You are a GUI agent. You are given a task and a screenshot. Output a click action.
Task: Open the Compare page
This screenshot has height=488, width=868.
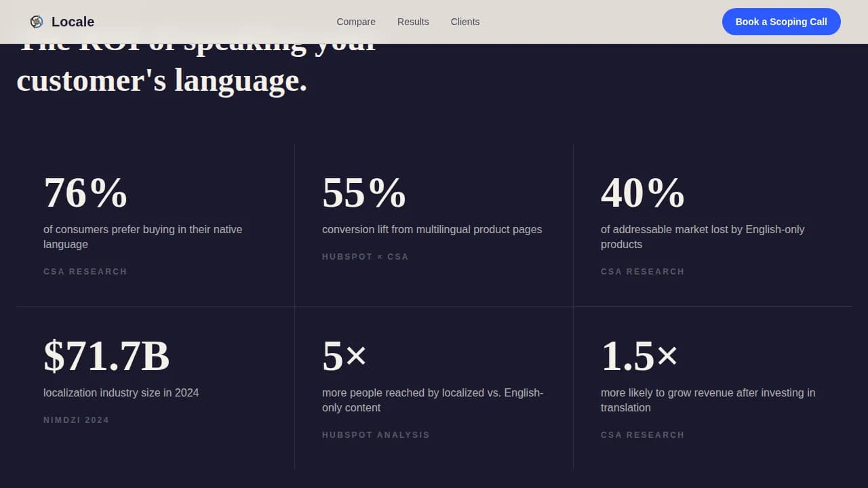(355, 22)
